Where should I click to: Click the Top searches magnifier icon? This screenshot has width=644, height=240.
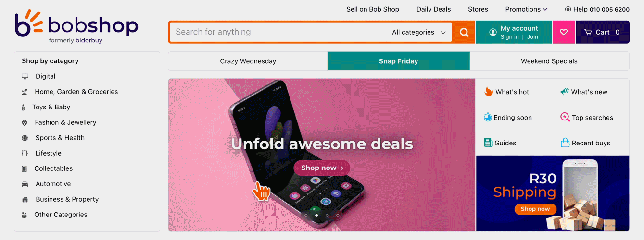coord(565,117)
